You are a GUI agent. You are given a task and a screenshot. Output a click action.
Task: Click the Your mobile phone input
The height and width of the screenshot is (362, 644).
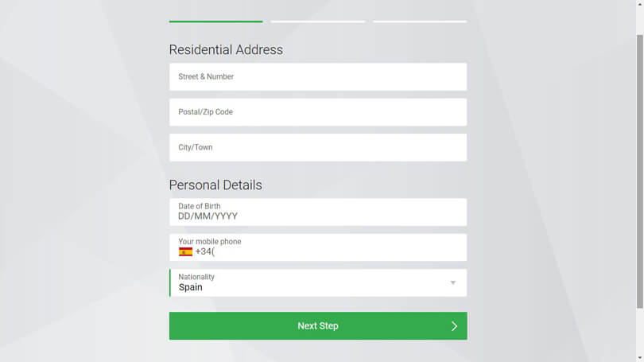318,247
